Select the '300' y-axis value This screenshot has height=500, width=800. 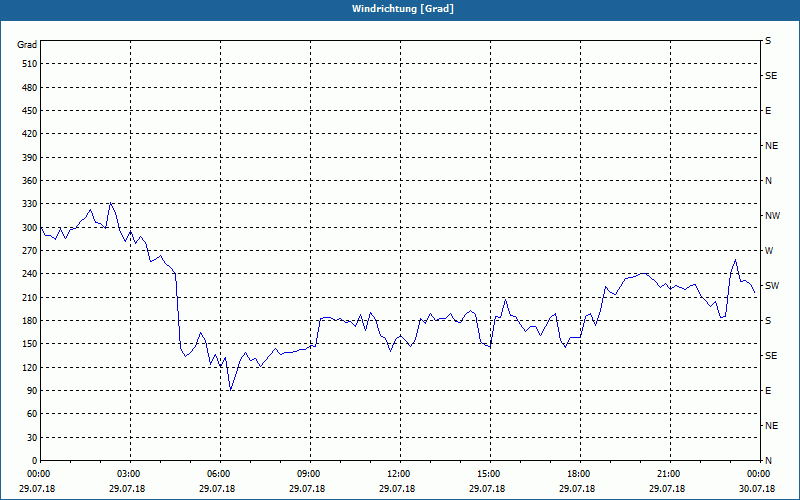coord(30,228)
